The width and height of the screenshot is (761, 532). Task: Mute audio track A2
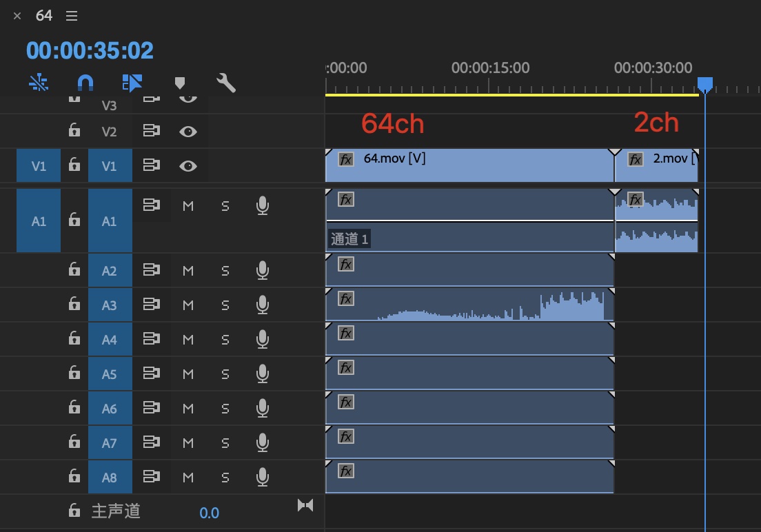click(188, 271)
